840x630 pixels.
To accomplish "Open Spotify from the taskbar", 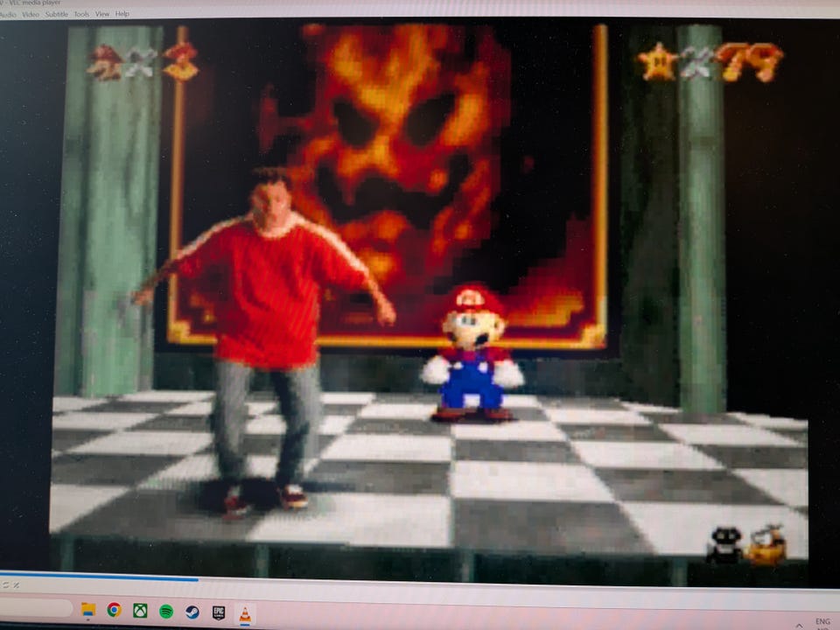I will (x=166, y=611).
